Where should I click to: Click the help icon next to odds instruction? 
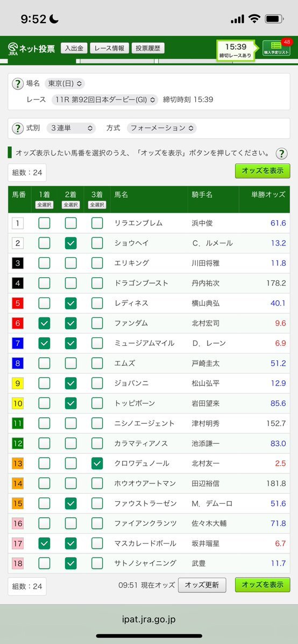tap(281, 154)
